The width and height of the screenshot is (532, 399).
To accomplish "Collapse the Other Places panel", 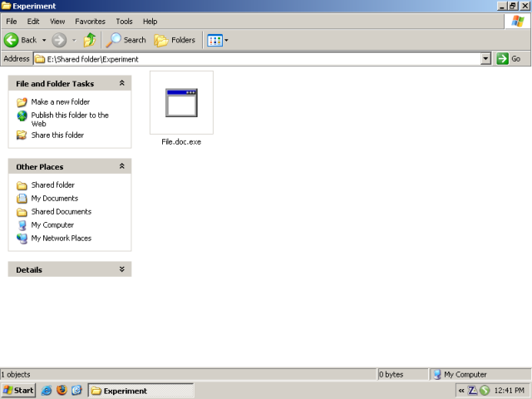I will pos(122,166).
